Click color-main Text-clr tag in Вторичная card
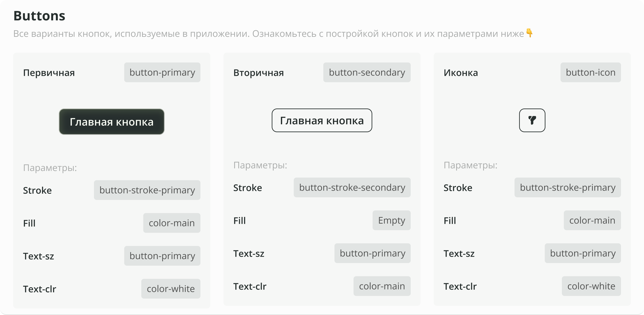This screenshot has height=315, width=644. [382, 286]
